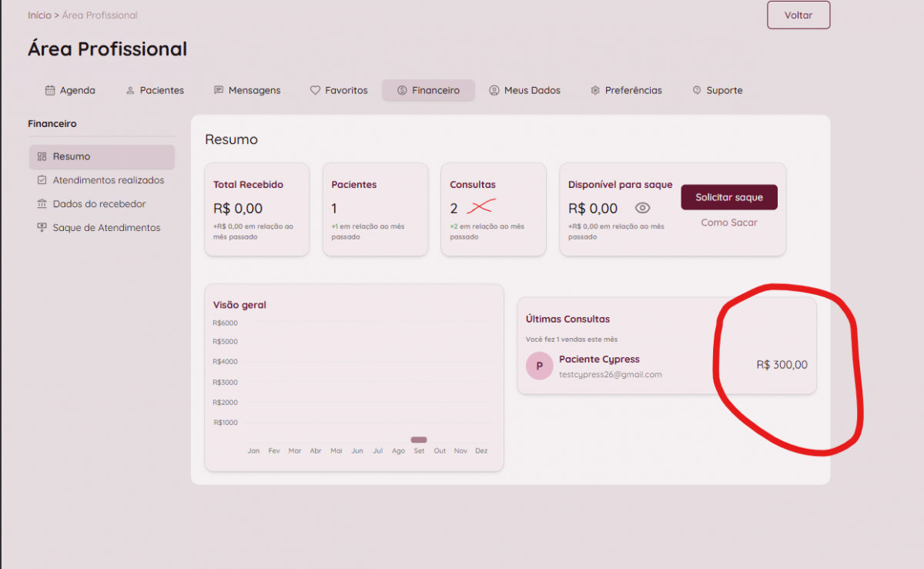924x569 pixels.
Task: Click the chat icon beside Mensagens
Action: [219, 91]
